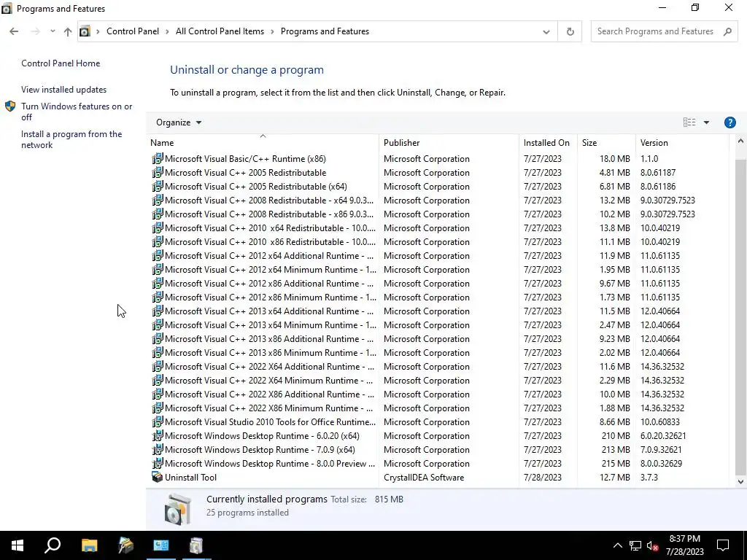747x560 pixels.
Task: Open the Organize dropdown menu
Action: coord(179,122)
